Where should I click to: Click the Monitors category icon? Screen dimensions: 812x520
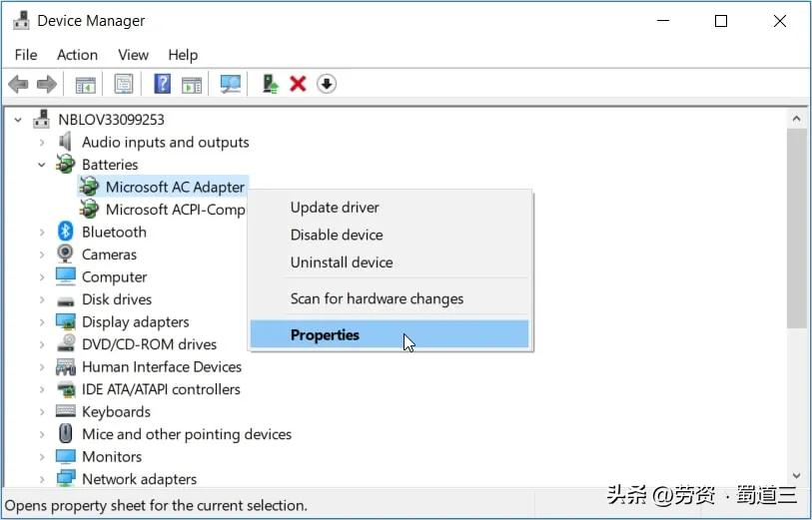click(x=65, y=456)
